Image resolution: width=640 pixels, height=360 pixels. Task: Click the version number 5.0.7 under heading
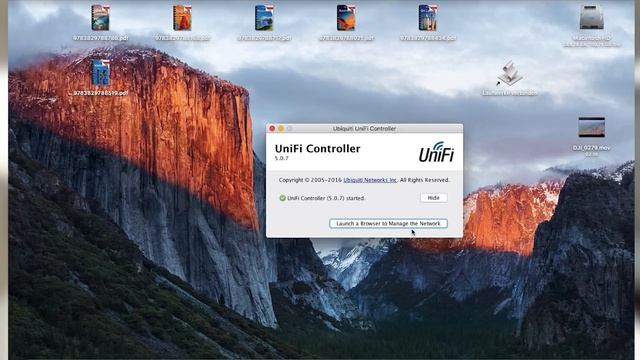282,158
